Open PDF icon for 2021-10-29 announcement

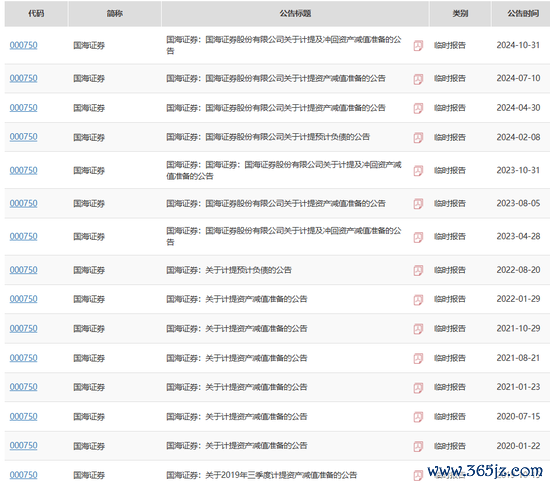coord(418,329)
